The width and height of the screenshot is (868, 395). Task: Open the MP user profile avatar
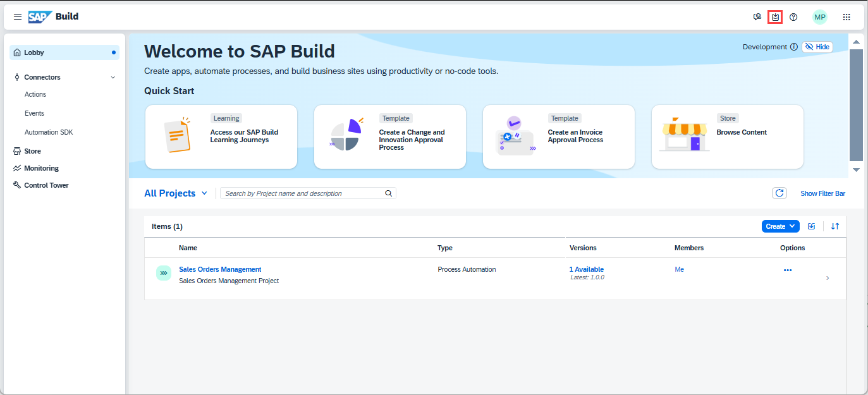point(820,17)
